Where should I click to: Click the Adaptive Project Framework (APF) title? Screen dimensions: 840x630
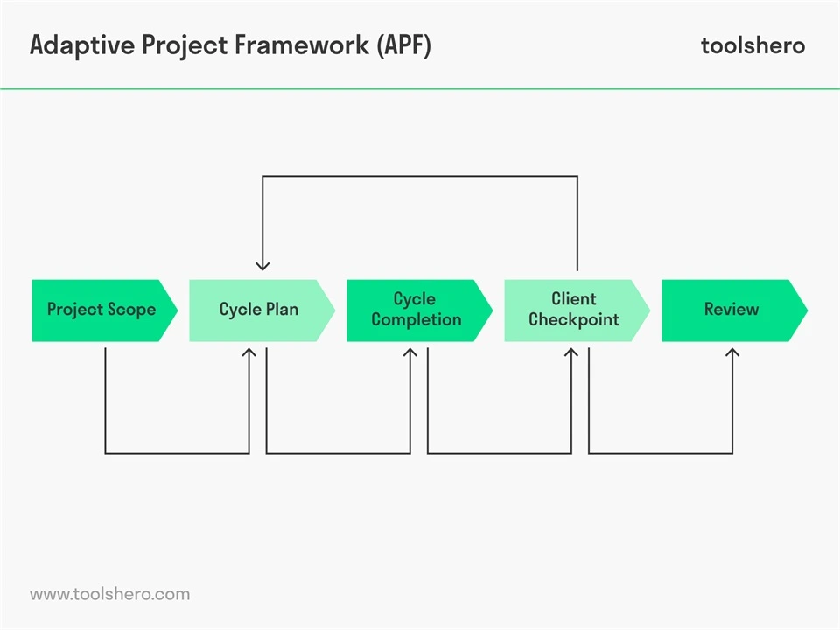pos(230,45)
